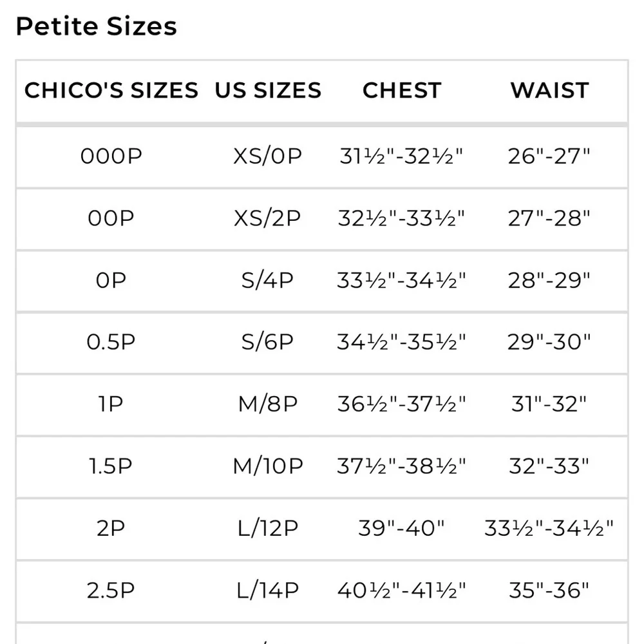Screen dimensions: 644x644
Task: Click the Petite Sizes heading
Action: click(x=96, y=26)
